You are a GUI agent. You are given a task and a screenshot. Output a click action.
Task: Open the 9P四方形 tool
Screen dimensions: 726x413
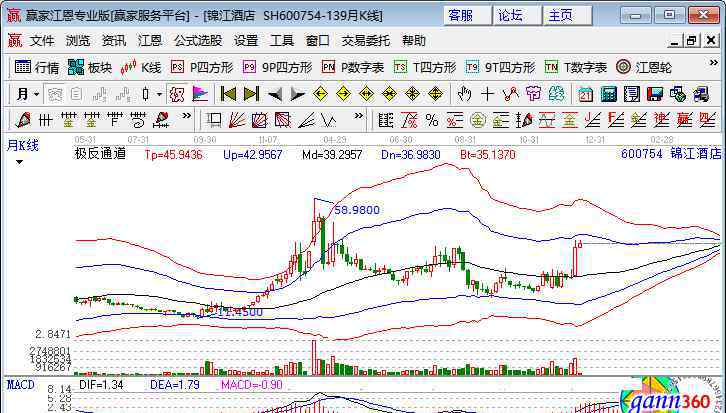(277, 68)
